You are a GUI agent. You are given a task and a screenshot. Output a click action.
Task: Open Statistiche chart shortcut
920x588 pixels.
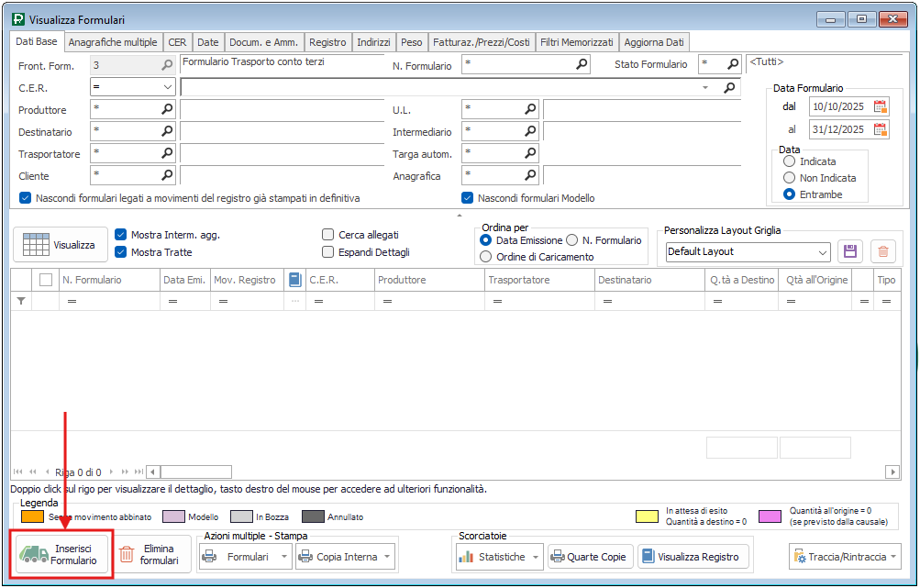pyautogui.click(x=499, y=557)
